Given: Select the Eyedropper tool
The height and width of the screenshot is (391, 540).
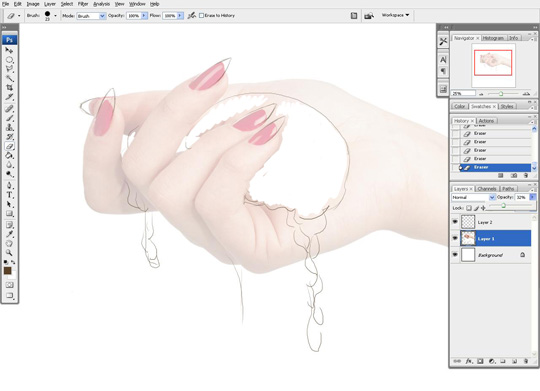Looking at the screenshot, I should pyautogui.click(x=9, y=234).
